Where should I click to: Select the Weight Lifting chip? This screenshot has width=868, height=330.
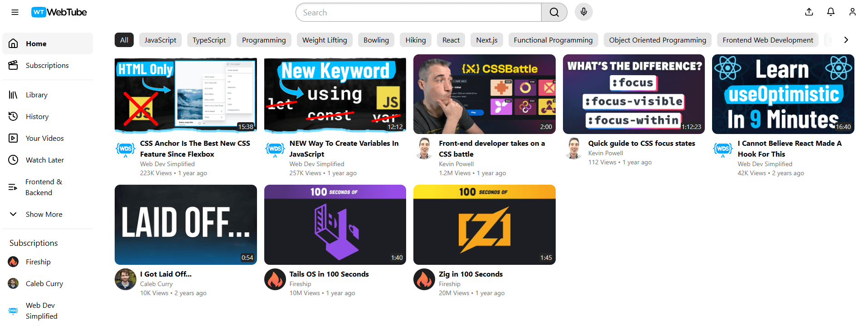point(325,40)
